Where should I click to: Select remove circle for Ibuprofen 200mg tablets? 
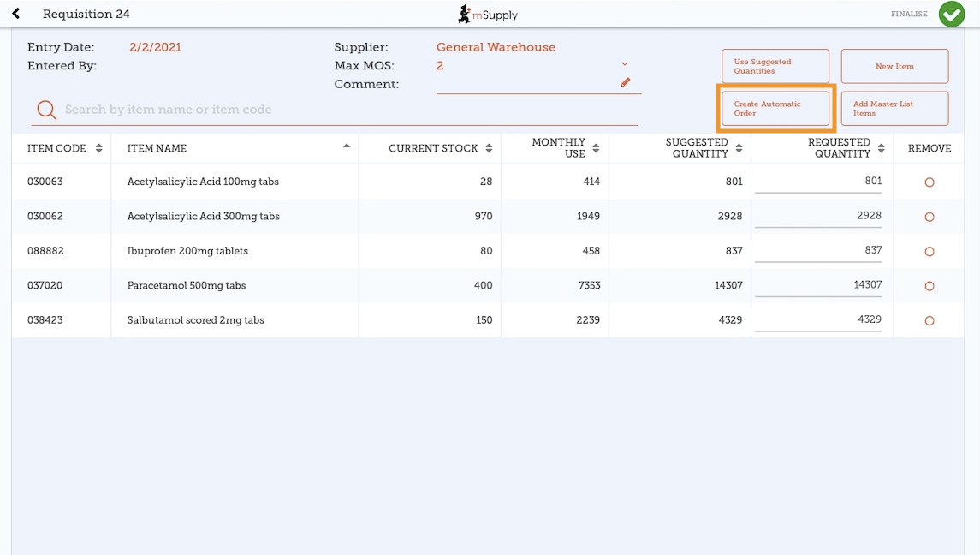click(x=930, y=252)
